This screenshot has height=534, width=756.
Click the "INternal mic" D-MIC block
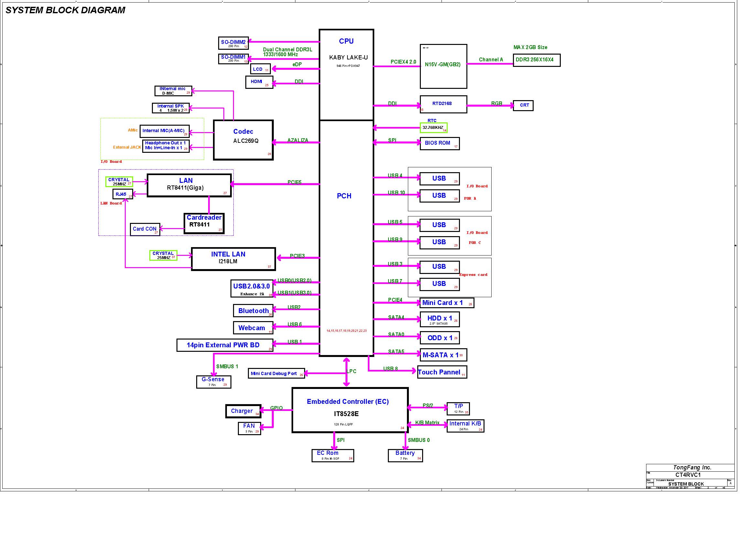173,91
